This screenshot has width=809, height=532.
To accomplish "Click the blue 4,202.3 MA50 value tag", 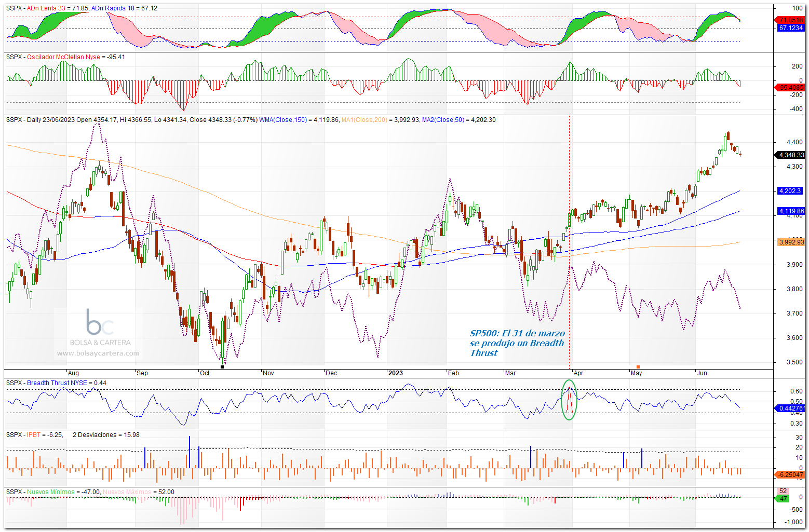I will coord(790,191).
